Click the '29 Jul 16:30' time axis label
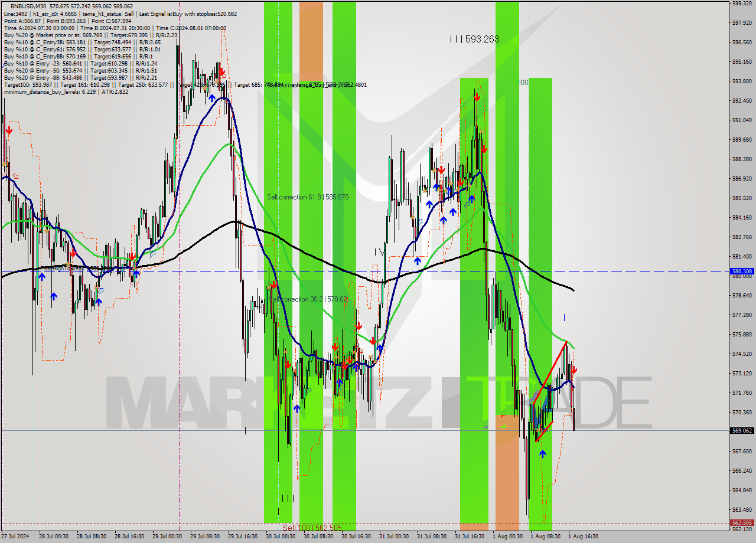 tap(243, 537)
